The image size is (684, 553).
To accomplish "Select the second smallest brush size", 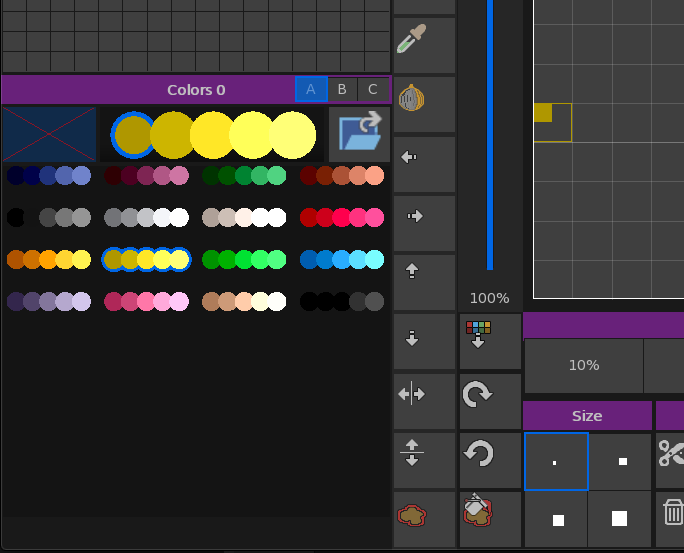I will coord(622,461).
